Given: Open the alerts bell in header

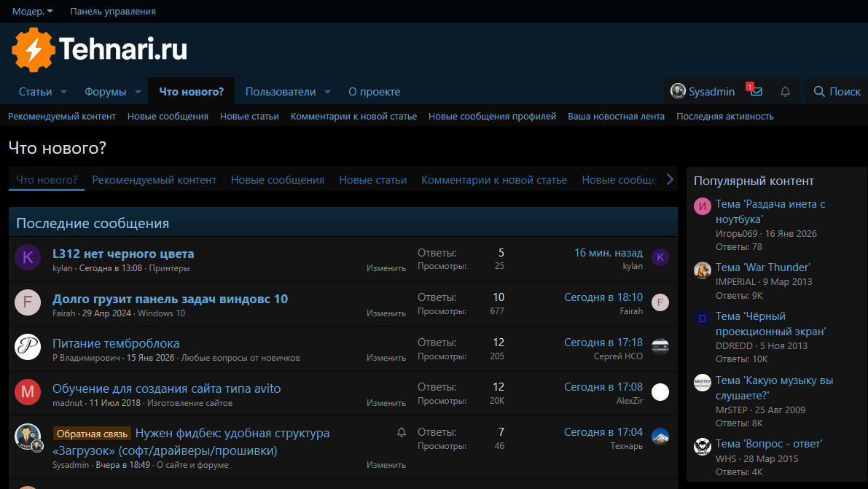Looking at the screenshot, I should tap(785, 91).
